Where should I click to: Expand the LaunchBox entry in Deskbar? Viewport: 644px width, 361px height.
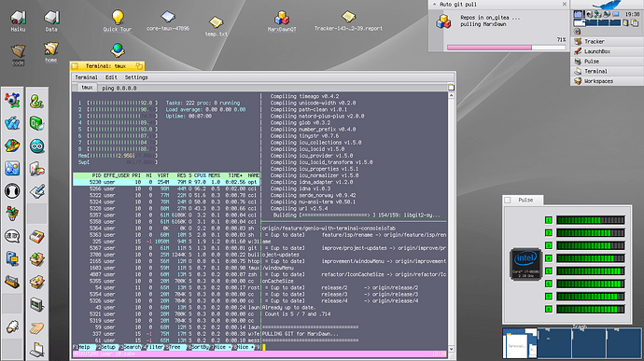[x=607, y=51]
